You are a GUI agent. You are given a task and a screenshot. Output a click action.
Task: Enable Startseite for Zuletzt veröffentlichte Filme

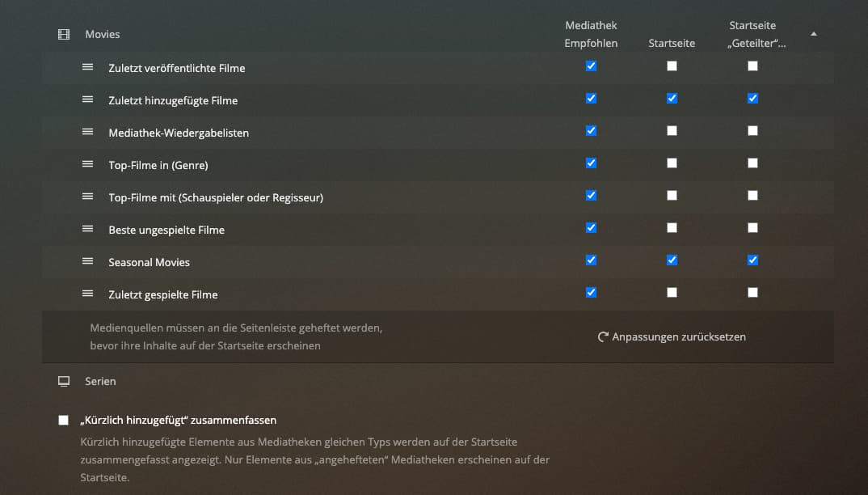tap(672, 66)
